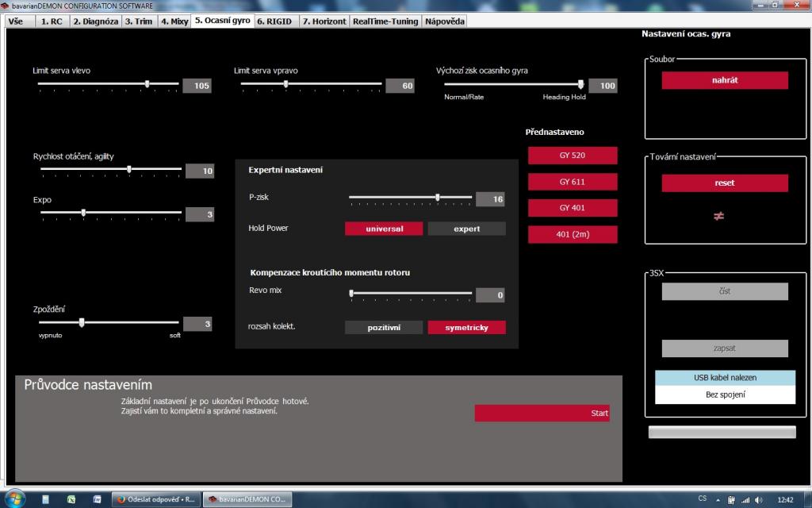Click the volume icon in system tray
Image resolution: width=812 pixels, height=508 pixels.
tap(759, 499)
